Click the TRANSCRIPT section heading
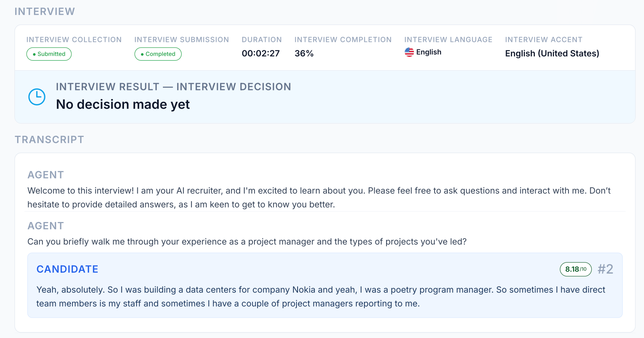Screen dimensions: 644x338 tap(49, 140)
